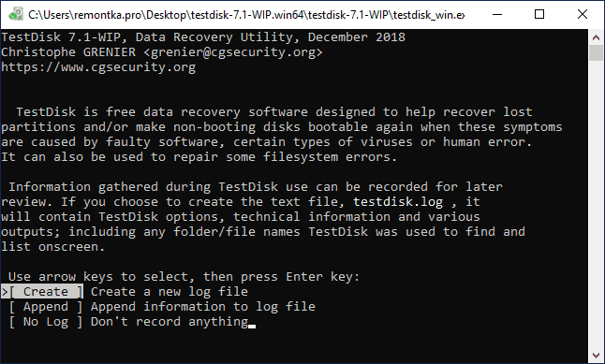Select the Append log option
The image size is (605, 364).
pos(46,307)
